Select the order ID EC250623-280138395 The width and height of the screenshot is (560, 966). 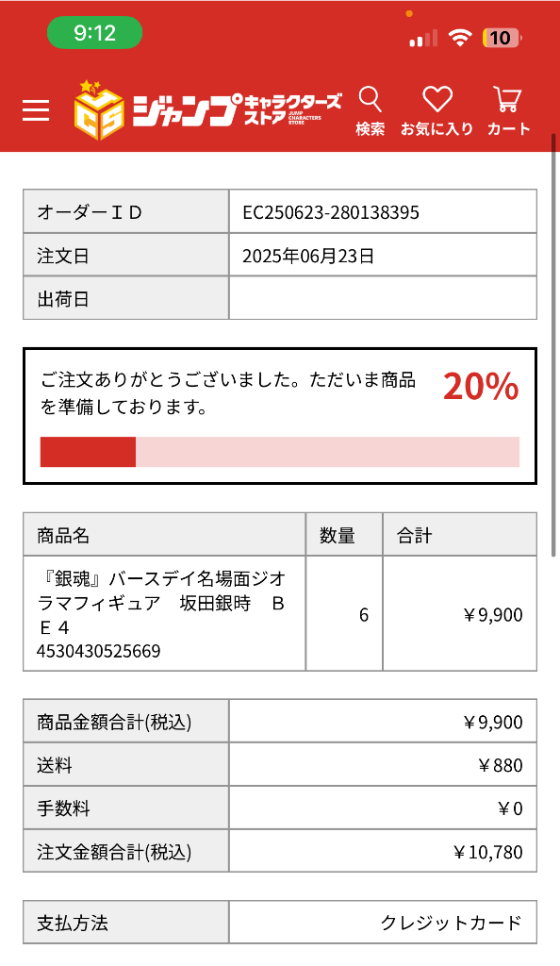coord(331,212)
